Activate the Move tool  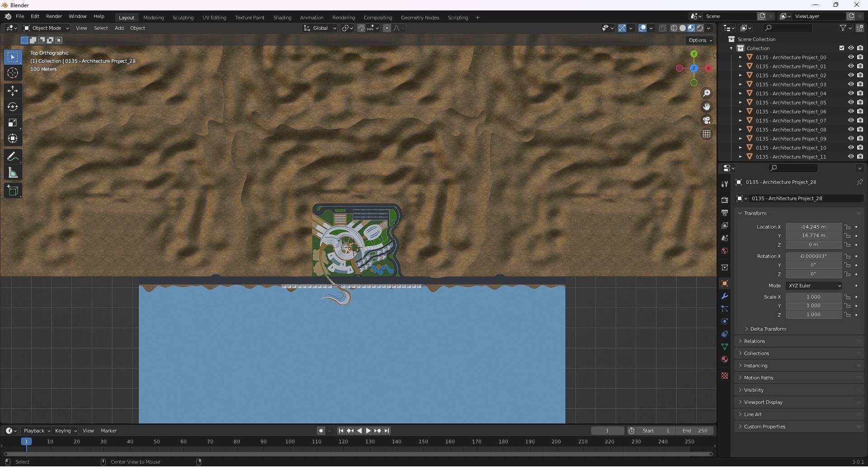[13, 91]
